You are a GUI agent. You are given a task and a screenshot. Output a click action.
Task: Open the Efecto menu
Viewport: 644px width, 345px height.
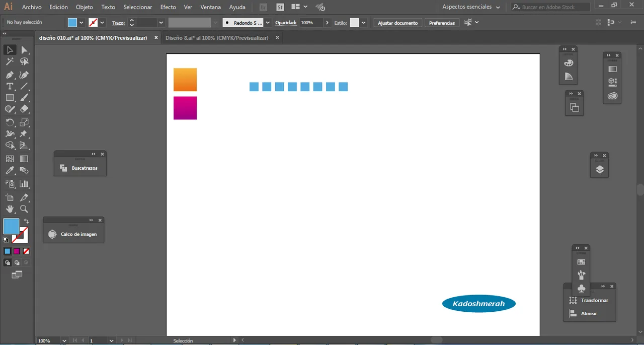pos(168,7)
